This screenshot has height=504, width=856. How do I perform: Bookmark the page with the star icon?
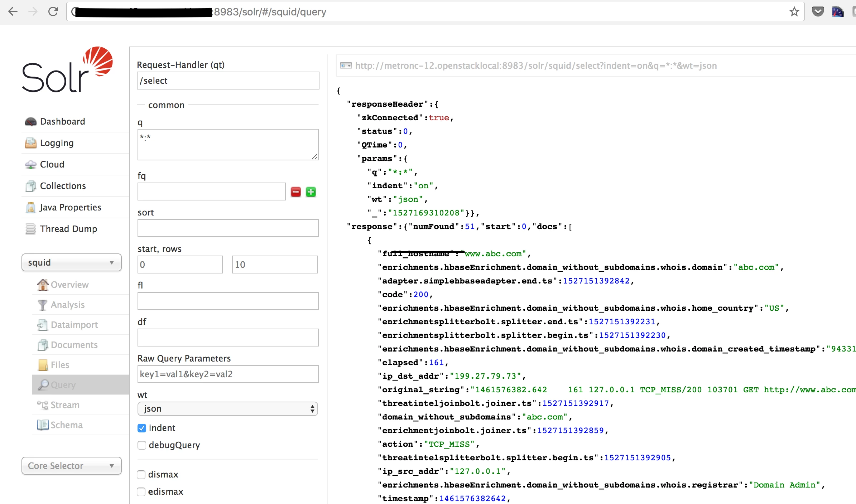(794, 12)
